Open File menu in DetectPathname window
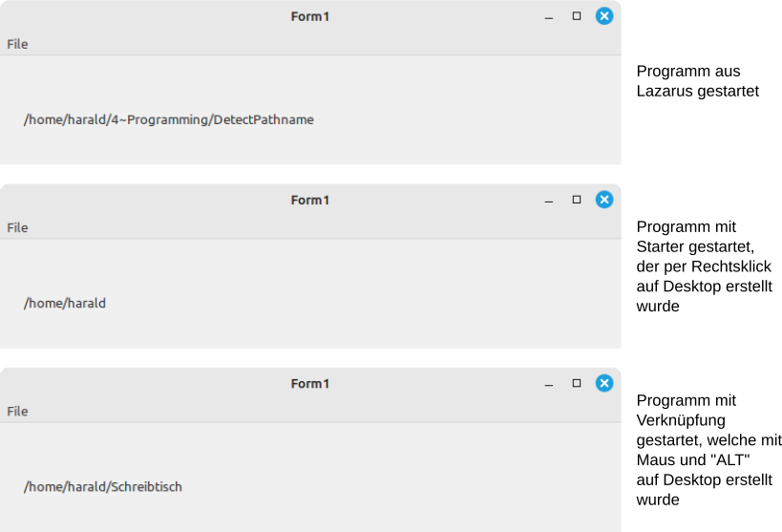This screenshot has width=782, height=532. [x=17, y=44]
